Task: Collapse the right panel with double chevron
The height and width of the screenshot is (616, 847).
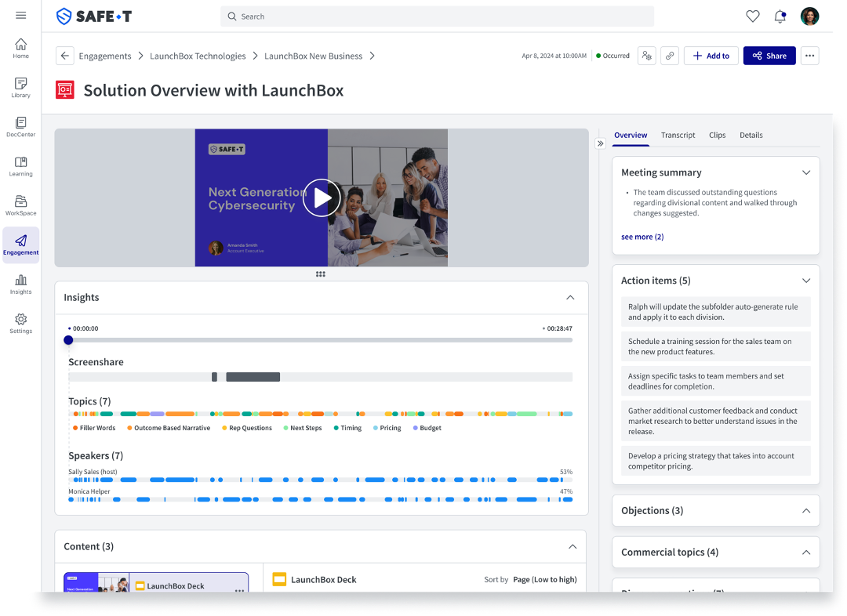Action: coord(600,143)
